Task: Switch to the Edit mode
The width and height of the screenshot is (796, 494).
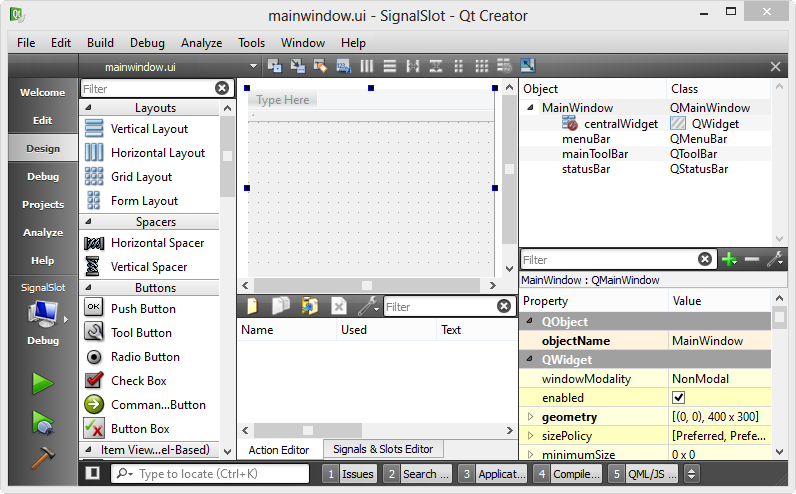Action: click(43, 120)
